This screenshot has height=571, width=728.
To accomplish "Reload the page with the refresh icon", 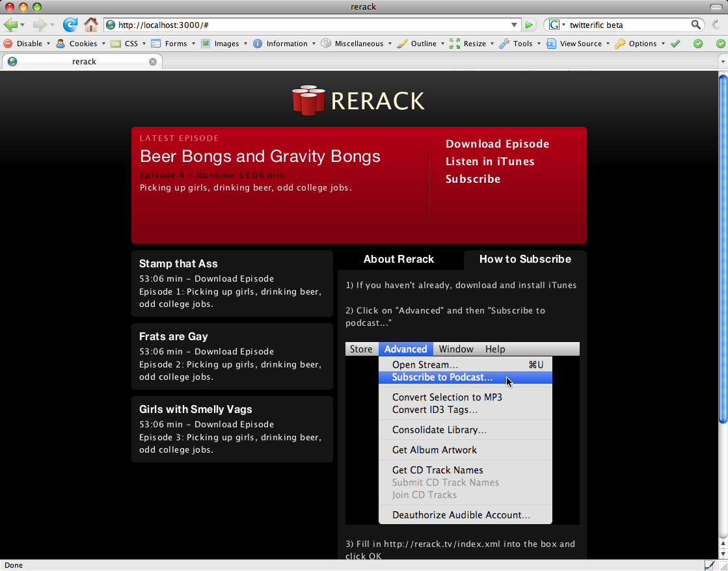I will pyautogui.click(x=70, y=25).
